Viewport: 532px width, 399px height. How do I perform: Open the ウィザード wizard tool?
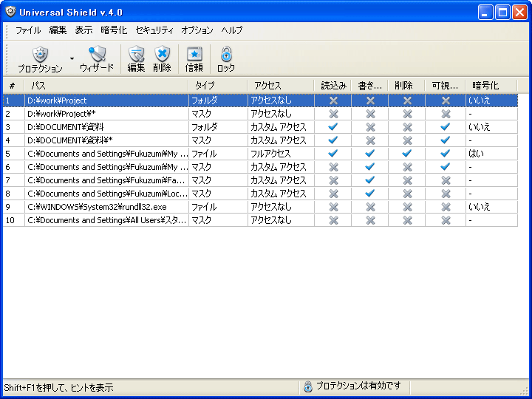click(x=97, y=55)
